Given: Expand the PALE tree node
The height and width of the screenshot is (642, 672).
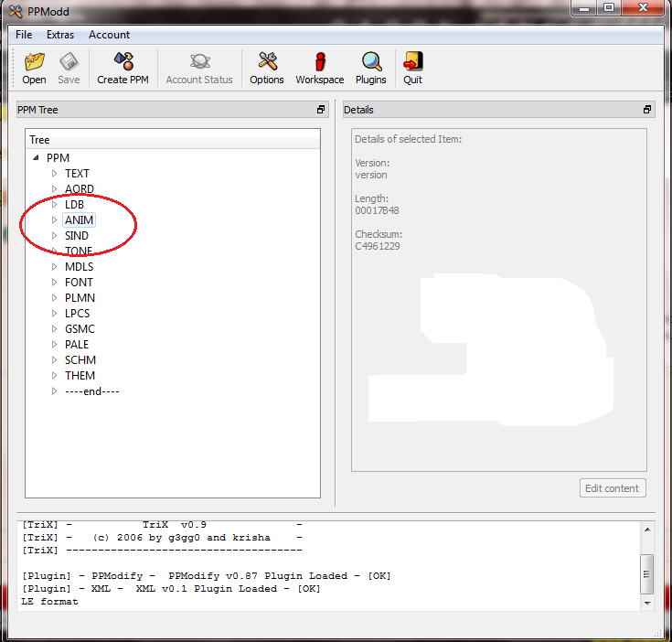Looking at the screenshot, I should 55,344.
